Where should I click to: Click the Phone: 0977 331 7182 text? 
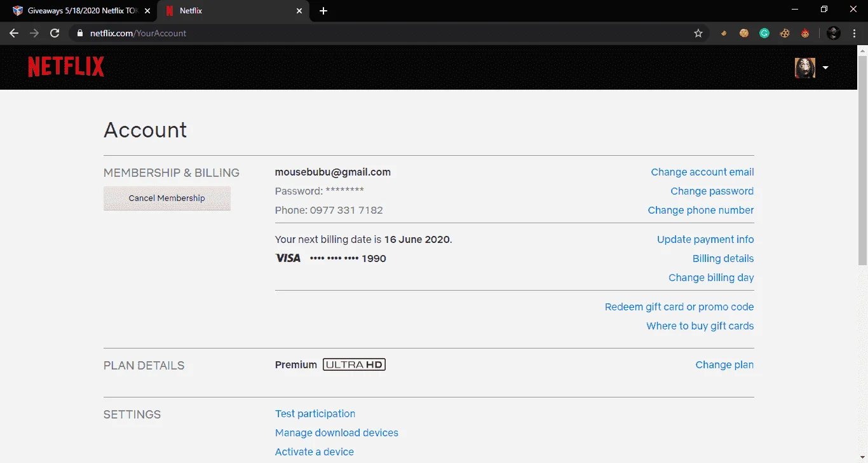click(329, 211)
